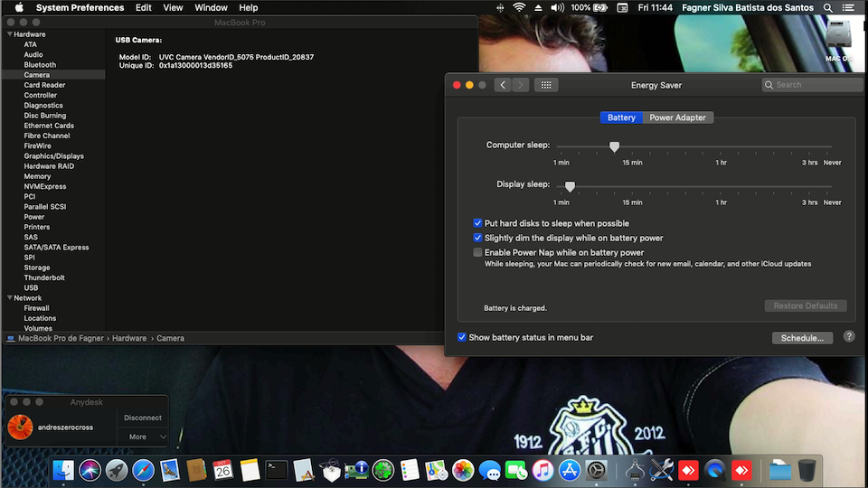Click the Wi-Fi icon in menu bar

[x=519, y=7]
